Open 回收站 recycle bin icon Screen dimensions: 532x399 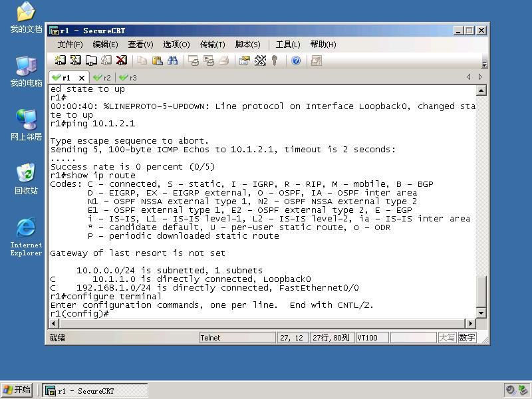point(26,179)
